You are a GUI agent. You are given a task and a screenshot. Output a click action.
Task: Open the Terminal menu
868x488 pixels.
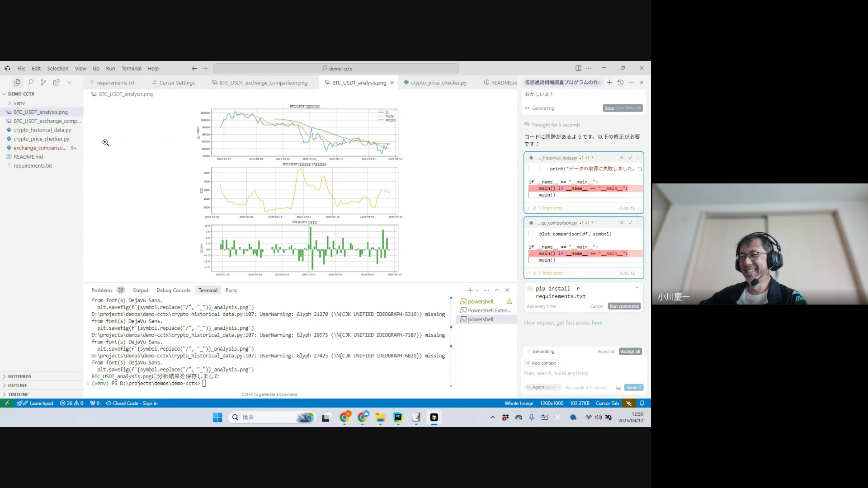pos(131,69)
